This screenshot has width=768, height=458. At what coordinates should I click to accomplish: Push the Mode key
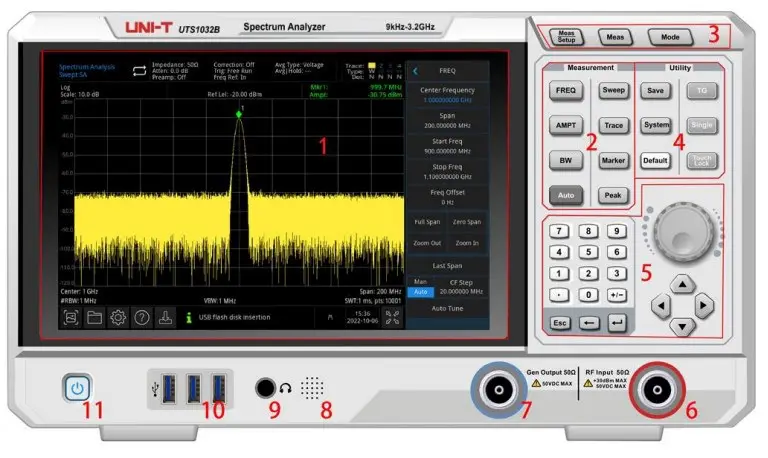tap(670, 37)
